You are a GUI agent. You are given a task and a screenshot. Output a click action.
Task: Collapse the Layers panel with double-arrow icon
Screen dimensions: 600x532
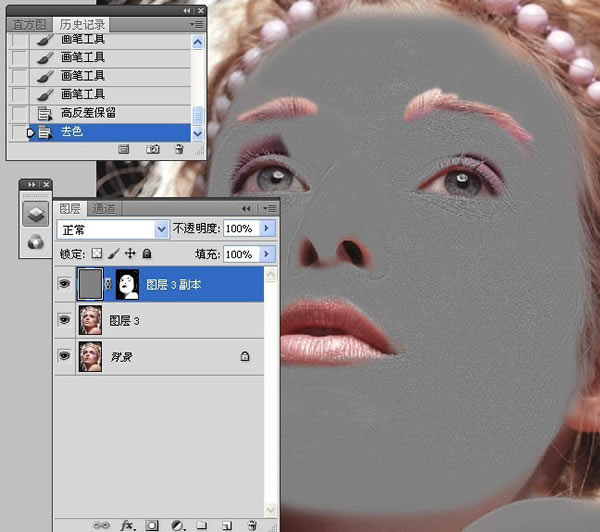tap(246, 208)
